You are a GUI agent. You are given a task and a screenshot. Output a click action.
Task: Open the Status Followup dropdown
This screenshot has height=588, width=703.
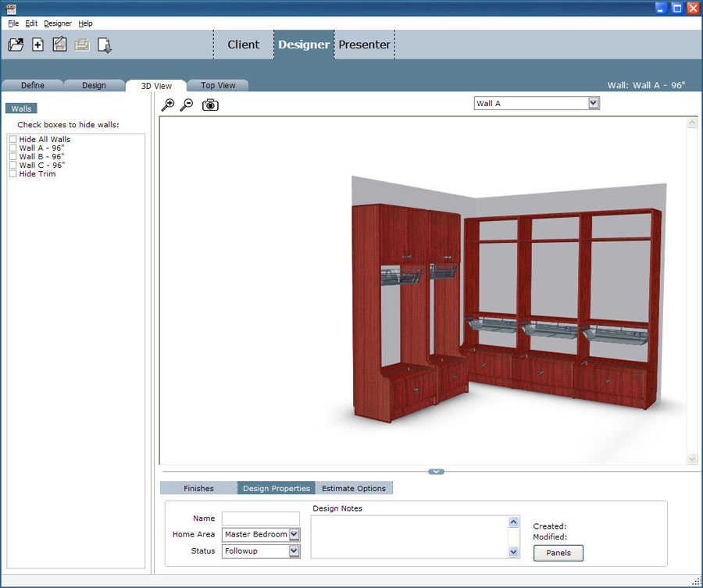click(294, 551)
